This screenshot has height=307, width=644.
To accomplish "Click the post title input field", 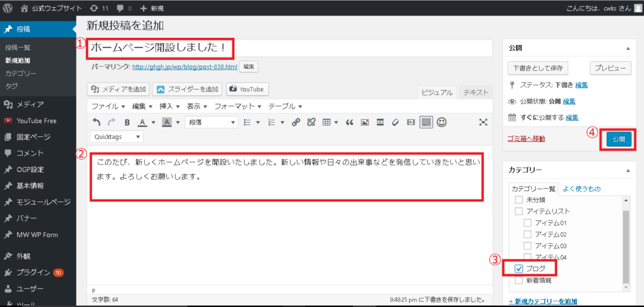I will click(290, 48).
